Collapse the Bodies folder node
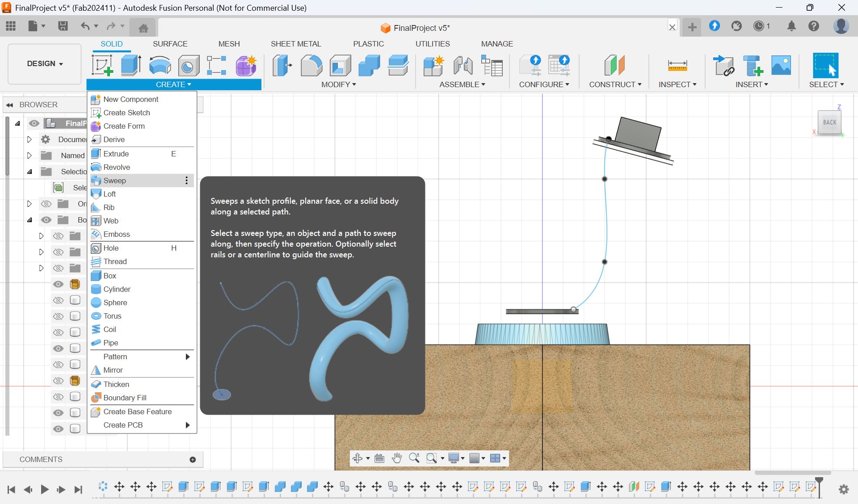The width and height of the screenshot is (858, 504). pos(29,220)
